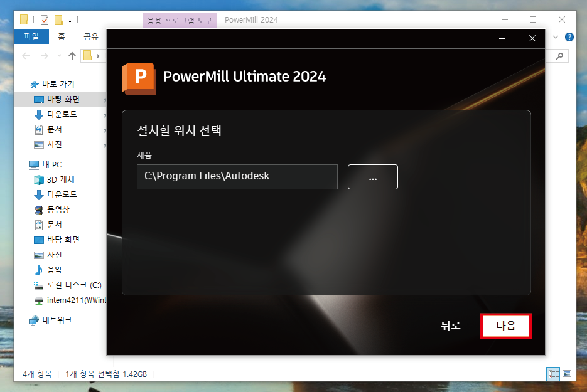Open the browse folder button with three dots
587x392 pixels.
[x=372, y=177]
